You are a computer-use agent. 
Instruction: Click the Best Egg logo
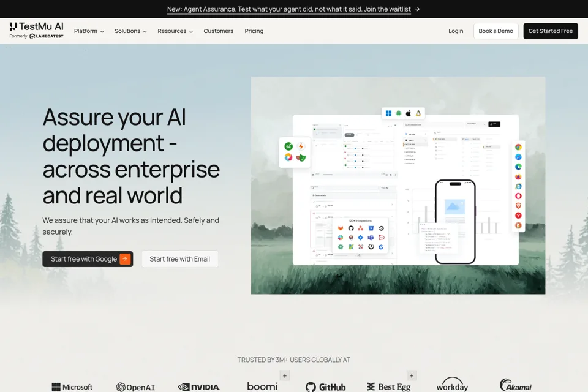click(388, 386)
